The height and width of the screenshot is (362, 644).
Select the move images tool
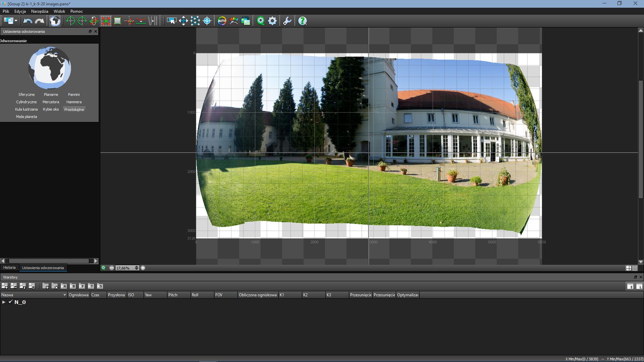point(183,21)
